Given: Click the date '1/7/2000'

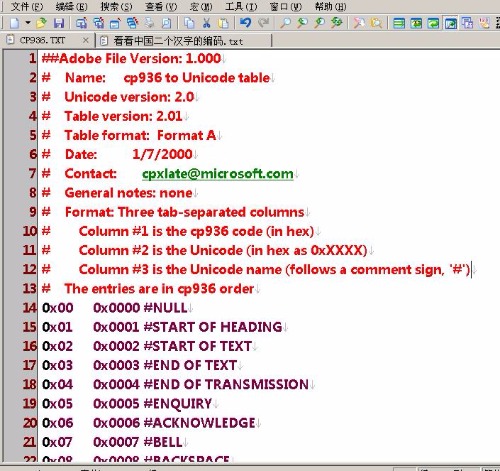Looking at the screenshot, I should (x=162, y=154).
